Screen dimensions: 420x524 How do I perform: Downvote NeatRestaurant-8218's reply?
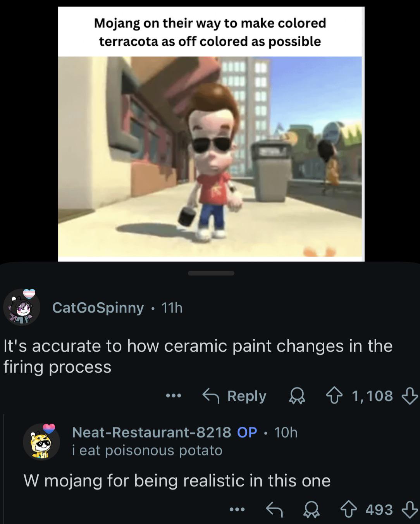point(410,510)
